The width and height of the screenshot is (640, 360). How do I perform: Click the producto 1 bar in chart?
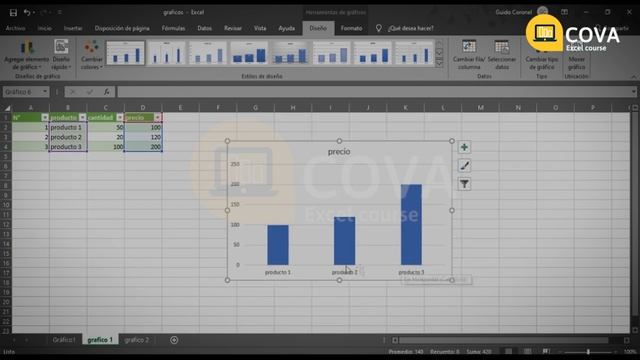(x=278, y=245)
